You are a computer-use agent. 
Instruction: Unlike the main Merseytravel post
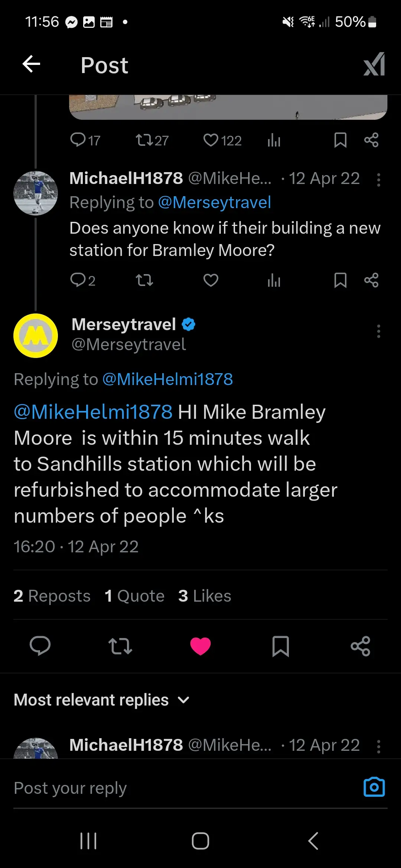click(x=200, y=646)
